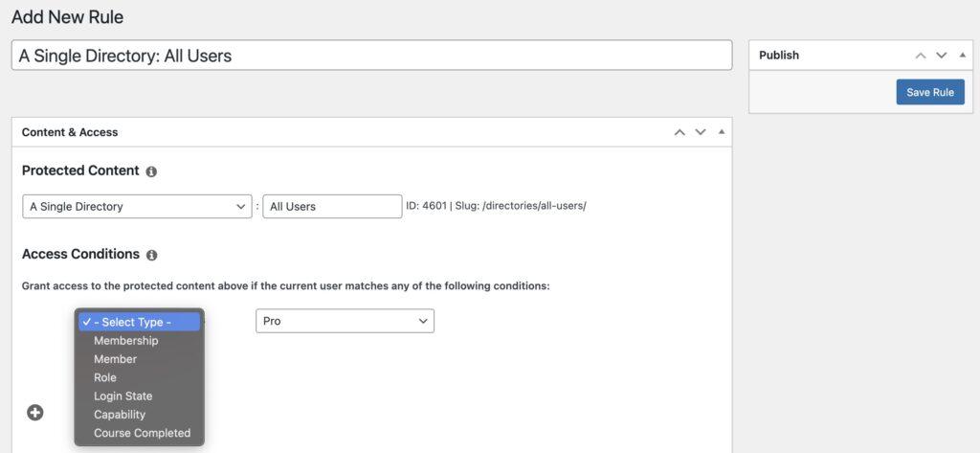
Task: Edit the rule title field
Action: (x=371, y=56)
